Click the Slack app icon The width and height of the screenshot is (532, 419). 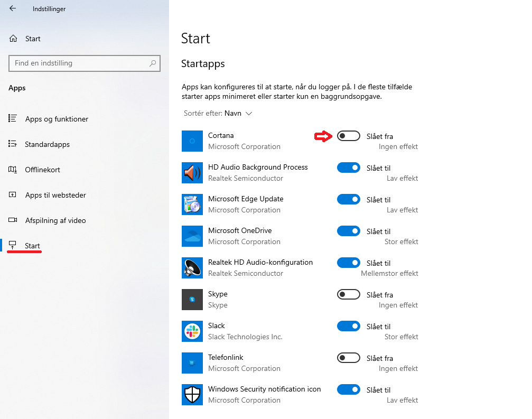[x=192, y=331]
